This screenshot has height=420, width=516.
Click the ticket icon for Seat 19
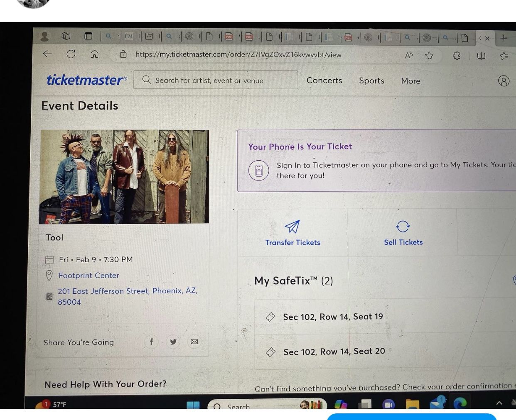tap(270, 317)
